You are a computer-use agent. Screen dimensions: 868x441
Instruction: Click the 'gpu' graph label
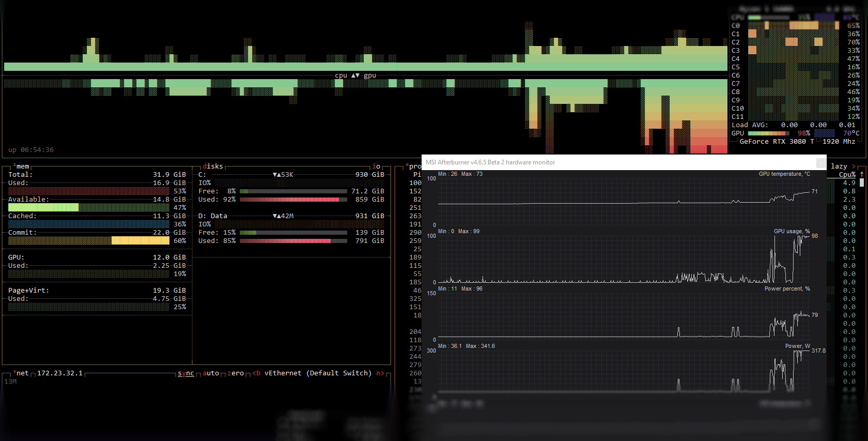coord(370,75)
